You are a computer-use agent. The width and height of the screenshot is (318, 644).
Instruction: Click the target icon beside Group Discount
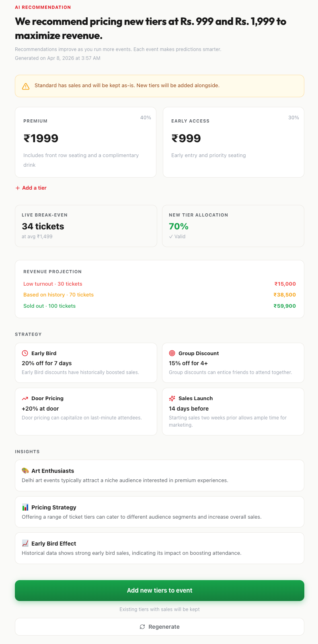172,353
